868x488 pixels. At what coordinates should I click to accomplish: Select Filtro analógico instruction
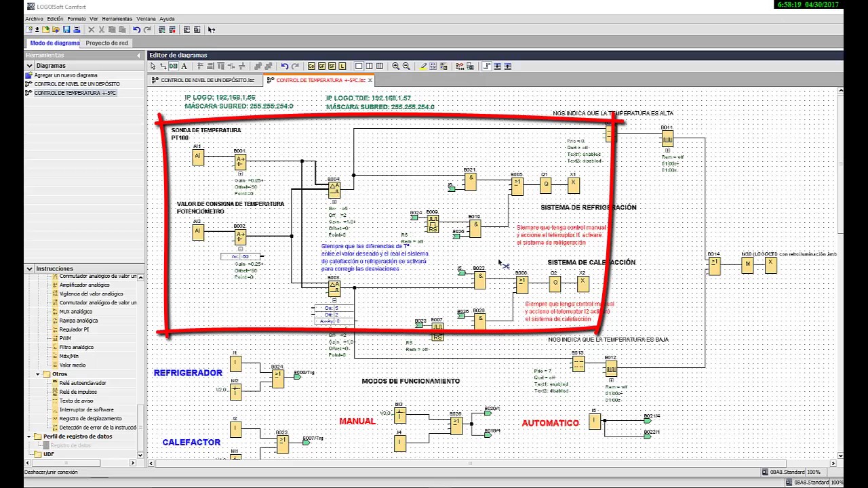coord(76,346)
